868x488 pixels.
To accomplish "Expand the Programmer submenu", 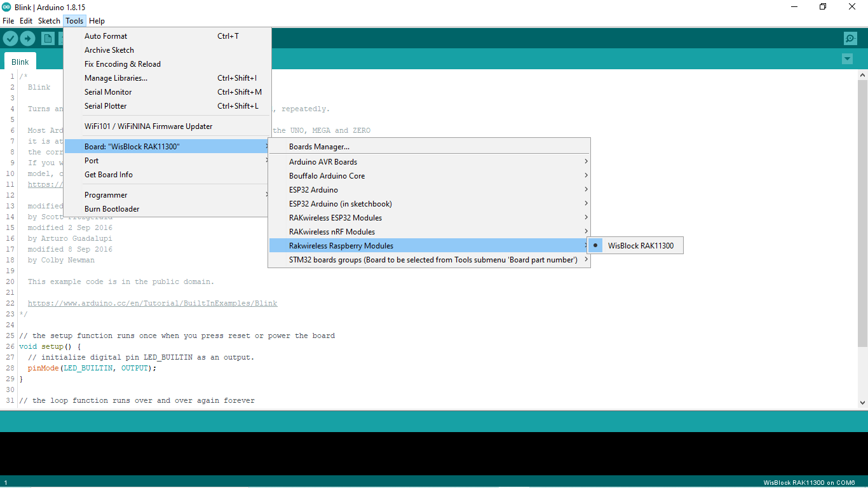I will pos(168,195).
